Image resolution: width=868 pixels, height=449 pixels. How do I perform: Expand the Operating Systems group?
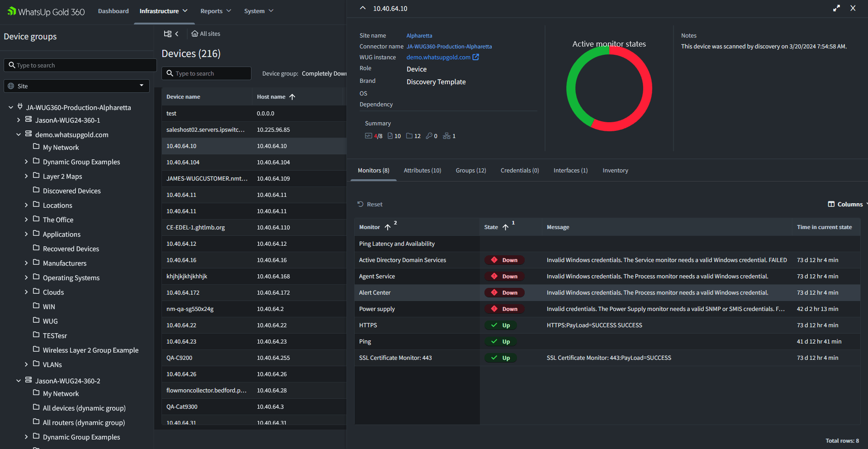tap(26, 278)
